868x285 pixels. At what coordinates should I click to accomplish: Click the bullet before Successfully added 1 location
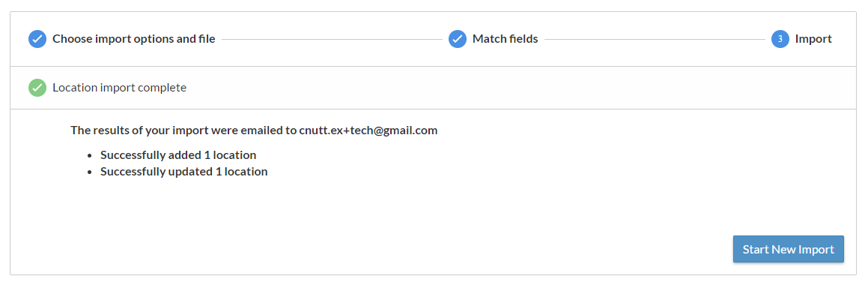coord(90,156)
